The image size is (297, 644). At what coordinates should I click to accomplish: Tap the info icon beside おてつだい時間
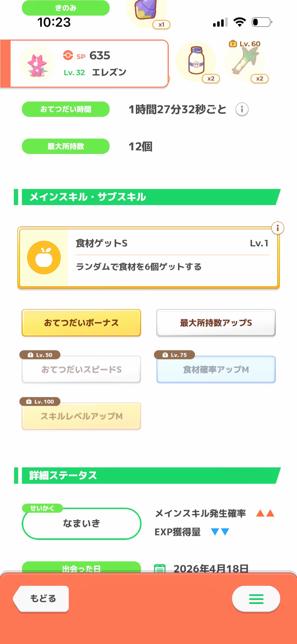[242, 109]
